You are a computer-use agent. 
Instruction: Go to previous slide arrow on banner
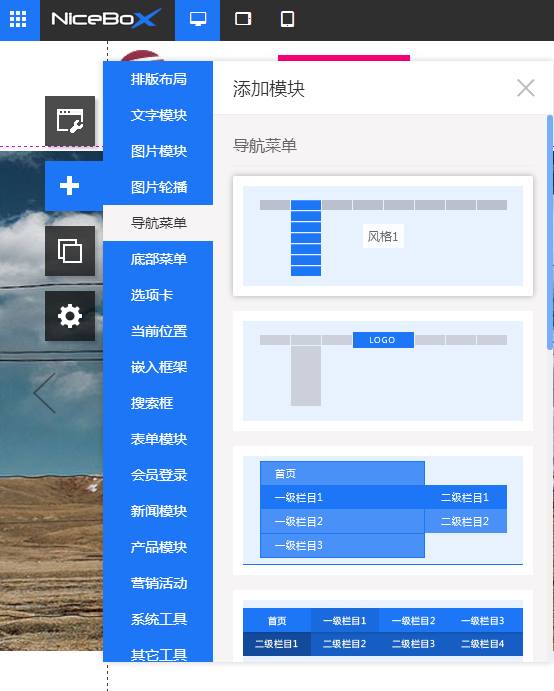point(45,393)
